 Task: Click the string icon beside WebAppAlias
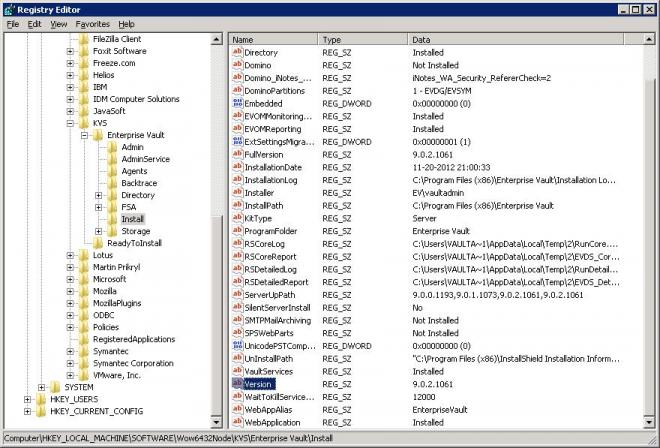[x=237, y=409]
